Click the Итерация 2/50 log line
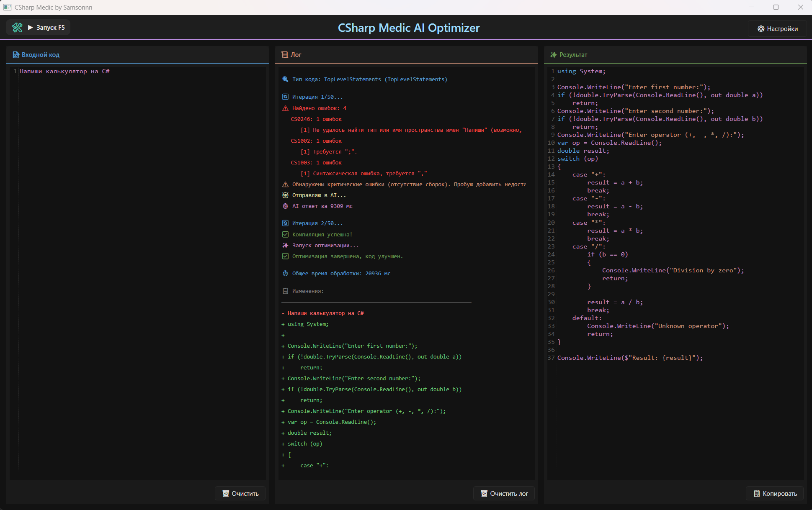The image size is (812, 510). click(x=317, y=223)
